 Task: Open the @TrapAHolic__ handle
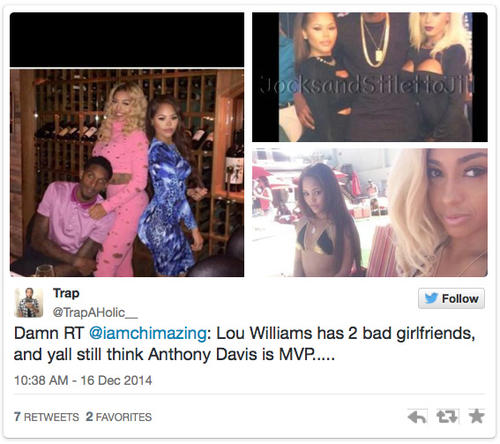tap(95, 313)
